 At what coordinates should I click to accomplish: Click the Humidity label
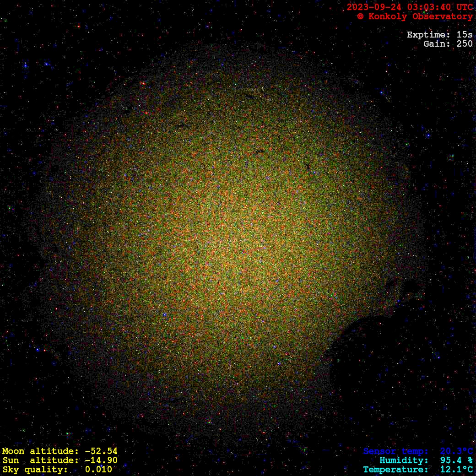click(x=404, y=460)
